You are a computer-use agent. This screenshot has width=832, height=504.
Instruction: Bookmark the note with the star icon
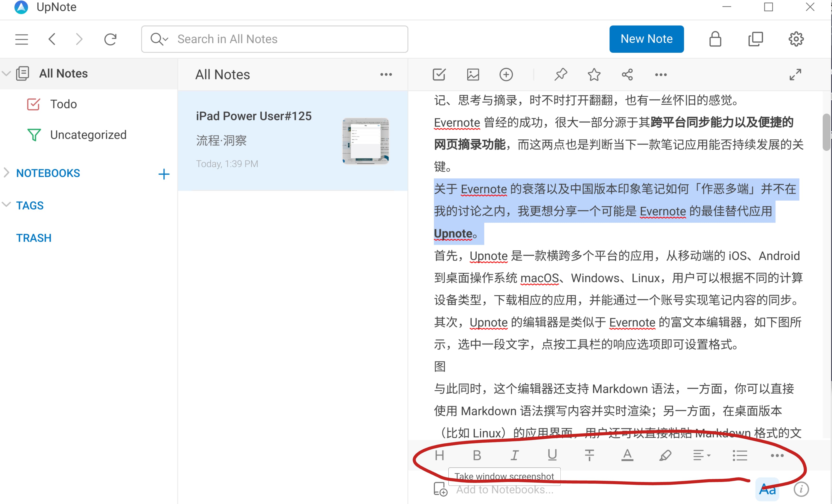point(594,75)
